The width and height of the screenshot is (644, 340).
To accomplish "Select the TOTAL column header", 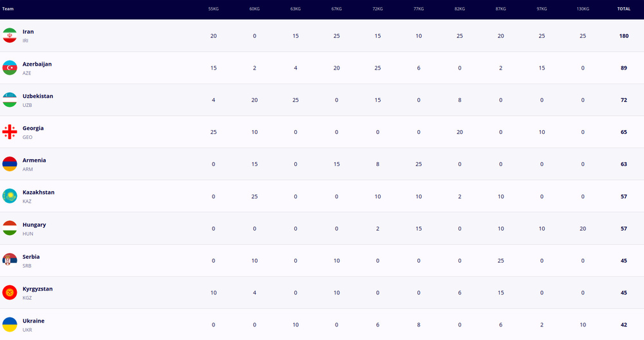I will 623,8.
